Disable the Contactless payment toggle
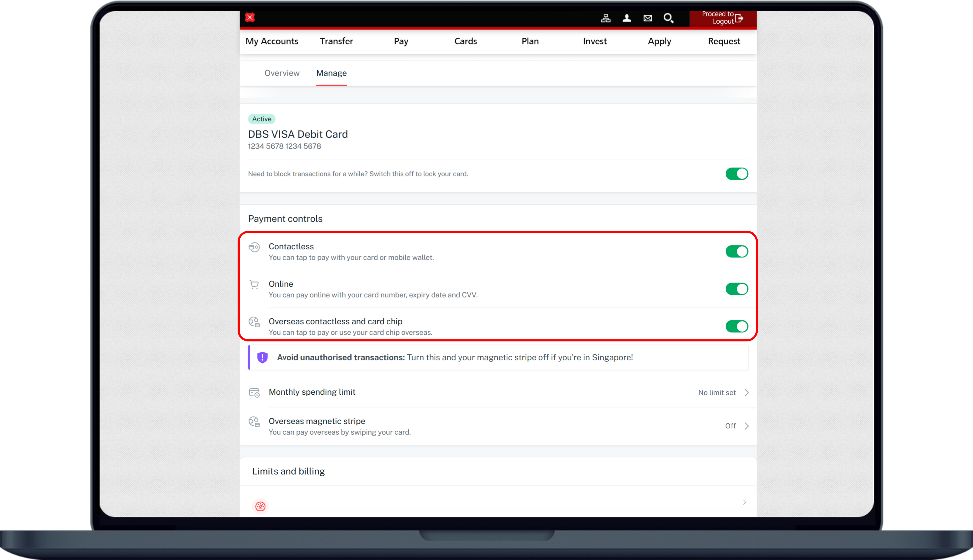Viewport: 973px width, 560px height. pyautogui.click(x=737, y=252)
